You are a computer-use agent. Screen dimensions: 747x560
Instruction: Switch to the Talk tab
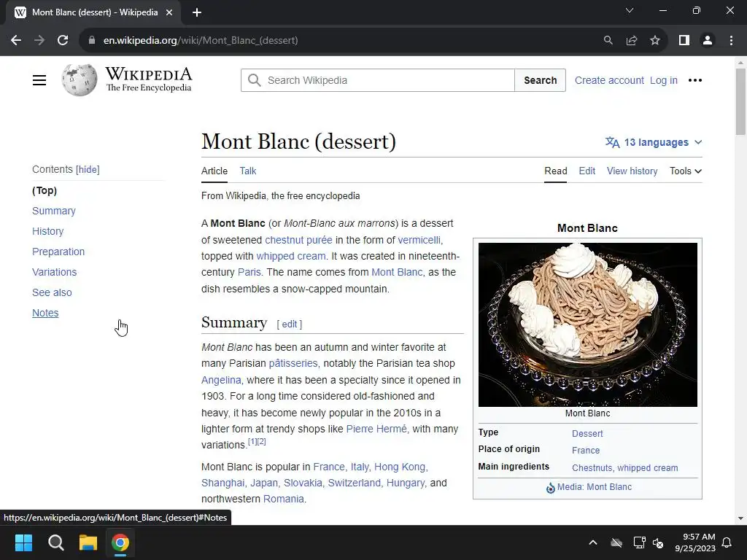click(x=248, y=171)
